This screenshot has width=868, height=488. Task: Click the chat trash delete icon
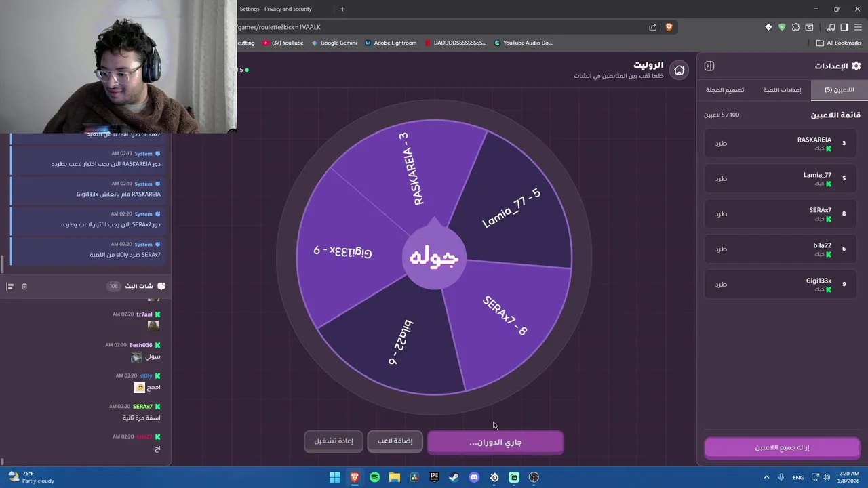(x=24, y=287)
